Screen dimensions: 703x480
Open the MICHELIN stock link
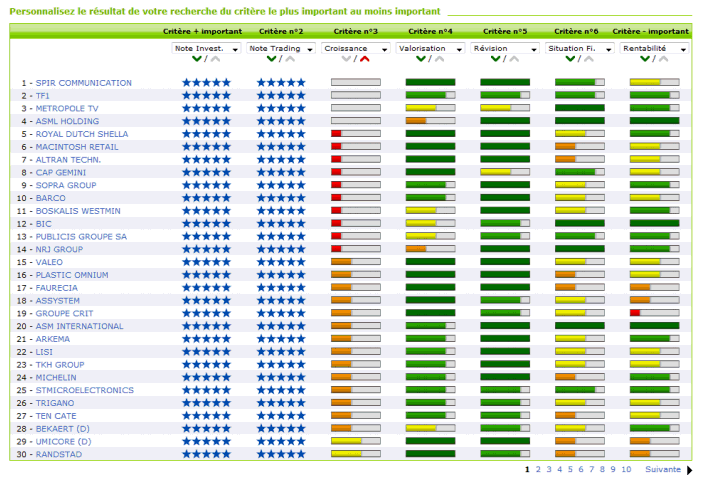point(56,377)
